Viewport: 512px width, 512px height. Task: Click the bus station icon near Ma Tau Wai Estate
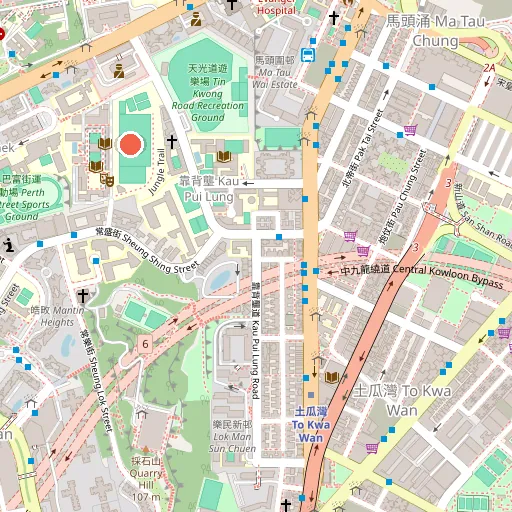pos(308,55)
